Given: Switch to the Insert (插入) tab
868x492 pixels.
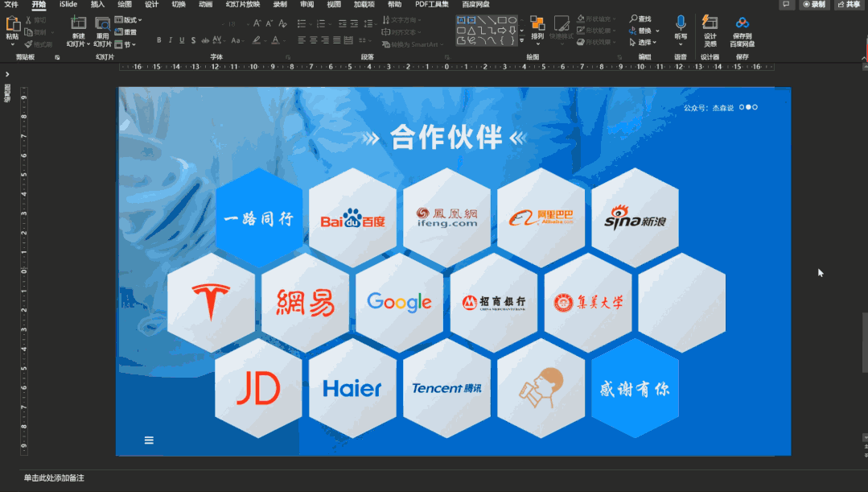Looking at the screenshot, I should coord(97,5).
